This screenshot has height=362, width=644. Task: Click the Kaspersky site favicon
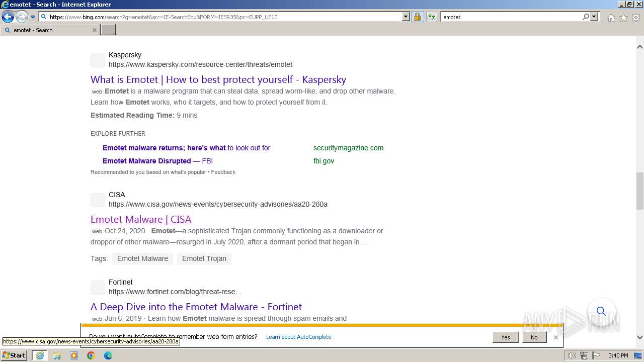click(98, 60)
